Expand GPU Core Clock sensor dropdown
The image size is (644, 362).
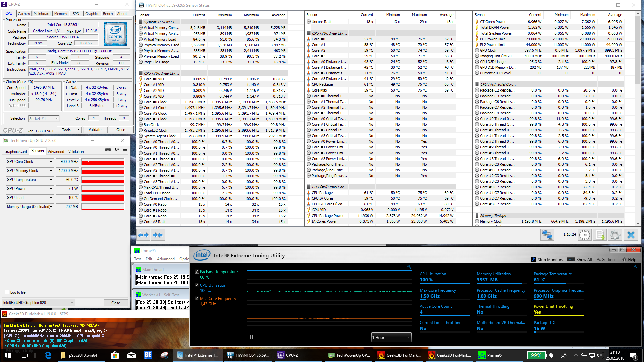(51, 162)
